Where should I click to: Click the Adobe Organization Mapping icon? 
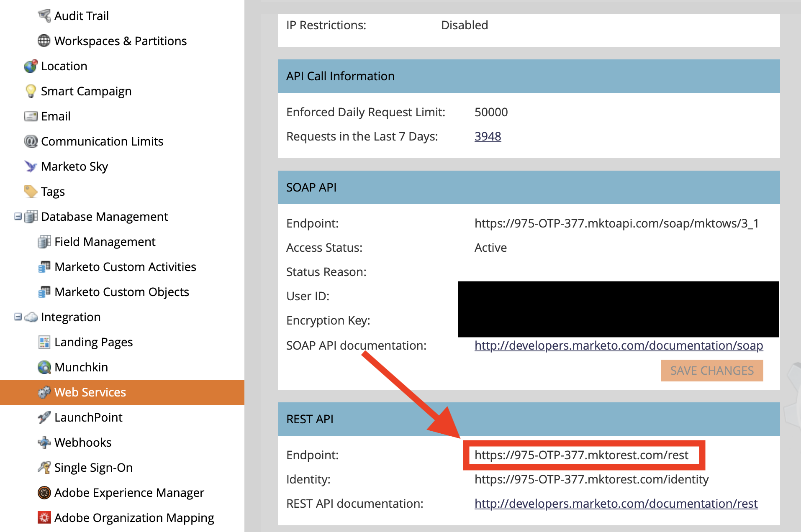[44, 518]
